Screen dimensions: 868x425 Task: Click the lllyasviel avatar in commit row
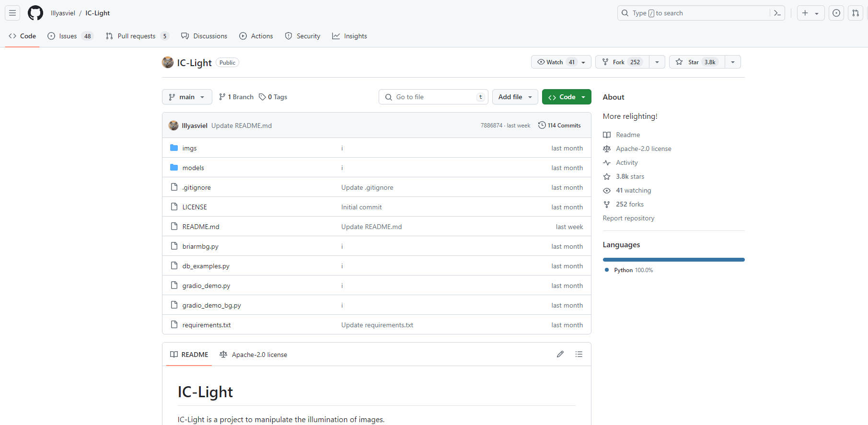click(x=174, y=126)
